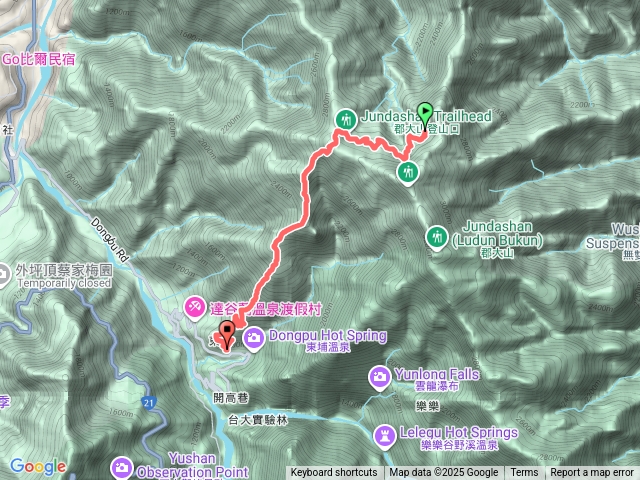The image size is (640, 480).
Task: Open the Terms link
Action: (x=524, y=473)
